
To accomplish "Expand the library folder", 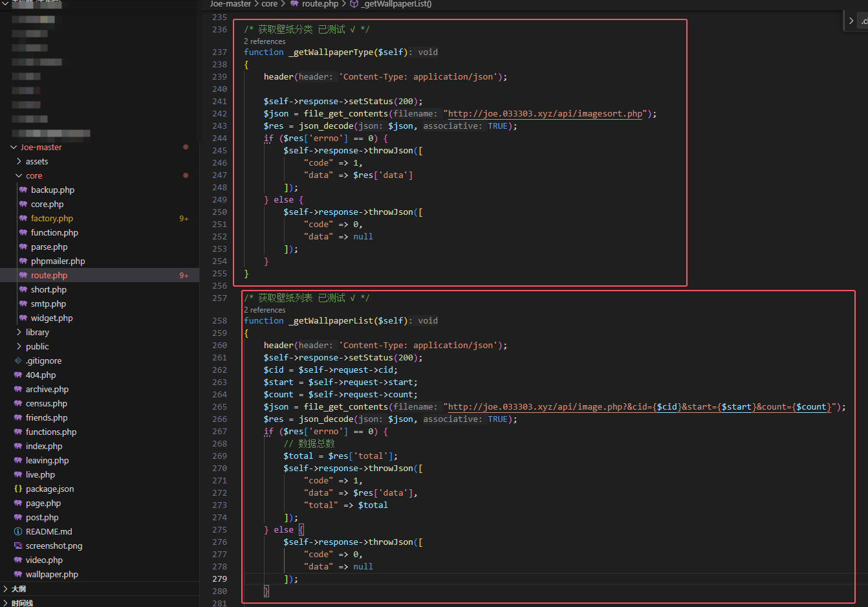I will 19,333.
